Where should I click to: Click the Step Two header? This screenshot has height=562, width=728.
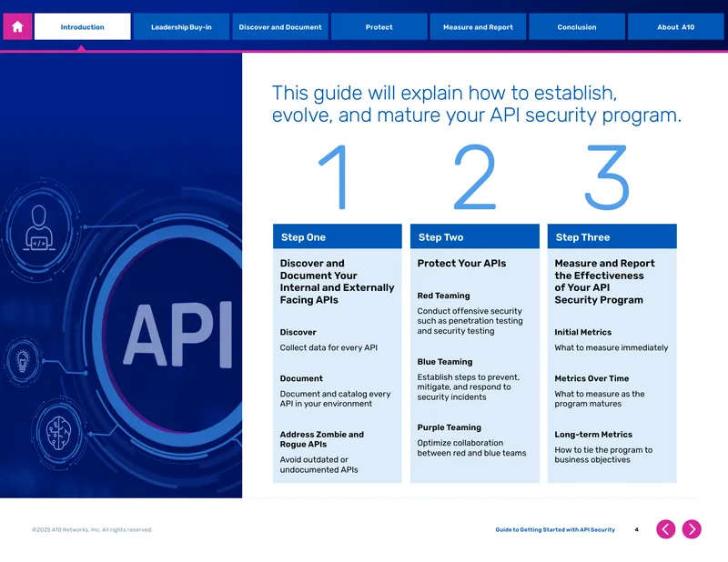pyautogui.click(x=474, y=236)
